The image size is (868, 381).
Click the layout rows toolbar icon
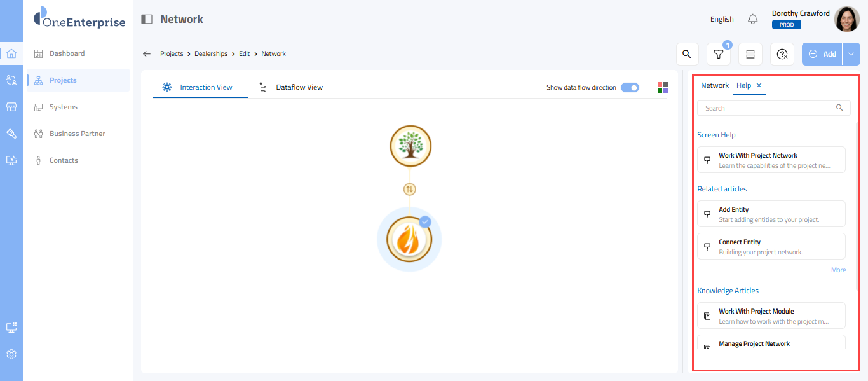[x=750, y=54]
